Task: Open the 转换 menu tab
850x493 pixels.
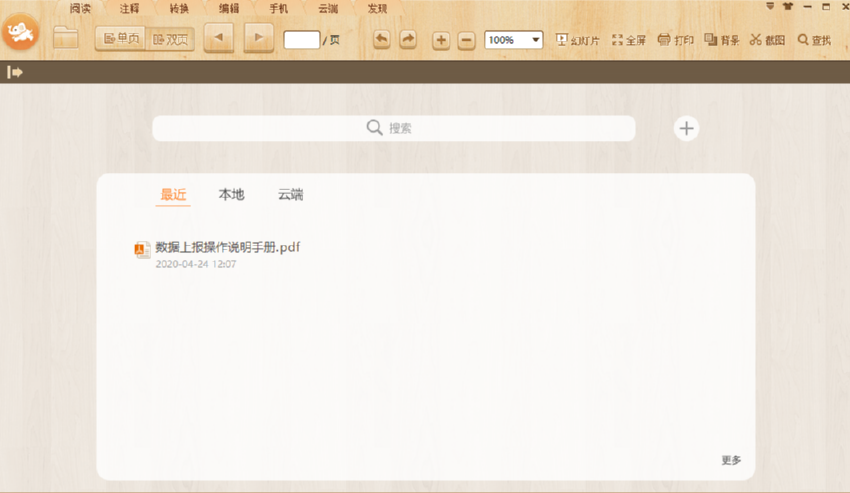Action: [179, 8]
